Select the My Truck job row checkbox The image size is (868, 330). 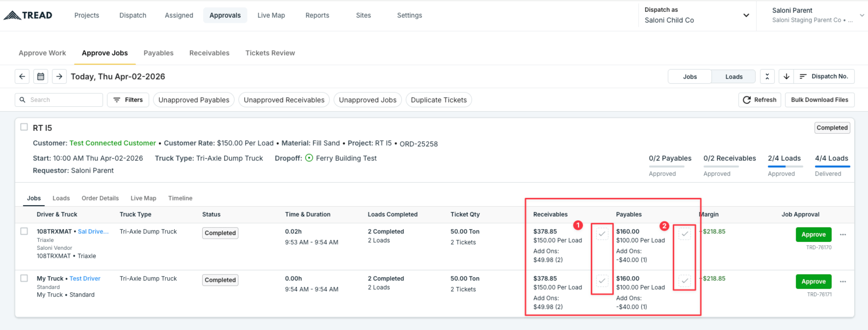tap(24, 279)
